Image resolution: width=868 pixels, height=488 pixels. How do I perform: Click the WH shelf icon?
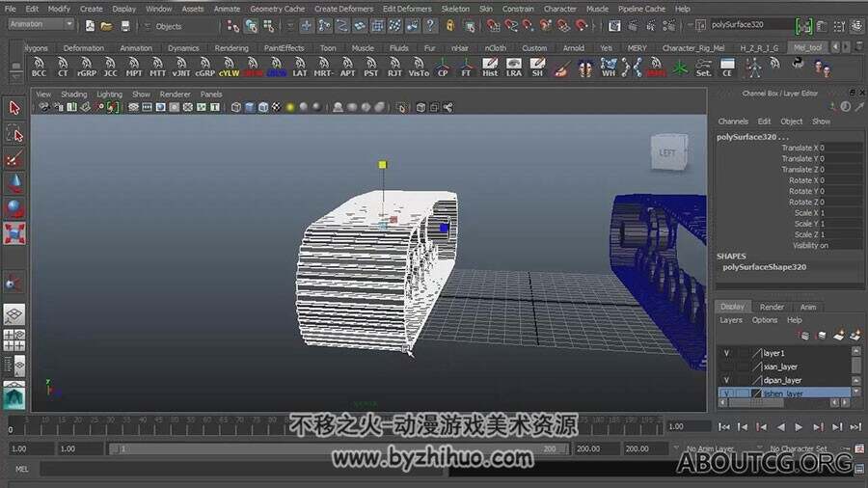coord(609,67)
